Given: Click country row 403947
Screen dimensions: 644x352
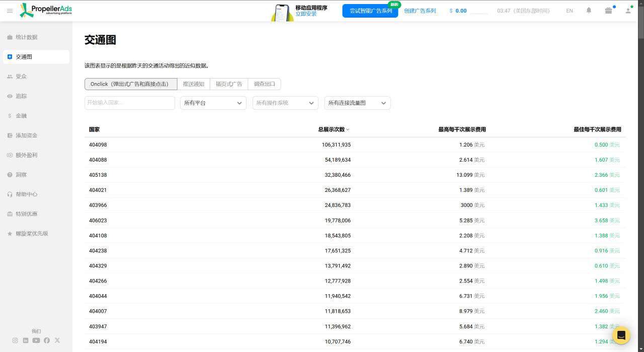Looking at the screenshot, I should pyautogui.click(x=355, y=326).
